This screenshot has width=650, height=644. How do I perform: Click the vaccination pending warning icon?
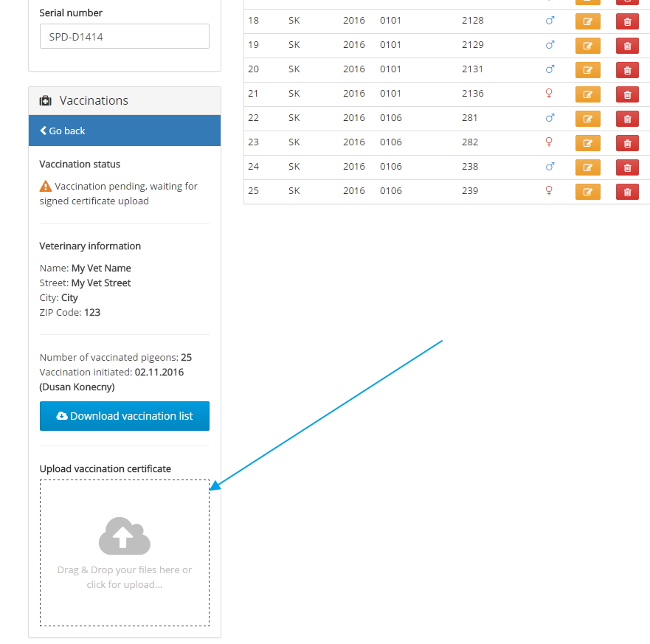click(x=46, y=187)
